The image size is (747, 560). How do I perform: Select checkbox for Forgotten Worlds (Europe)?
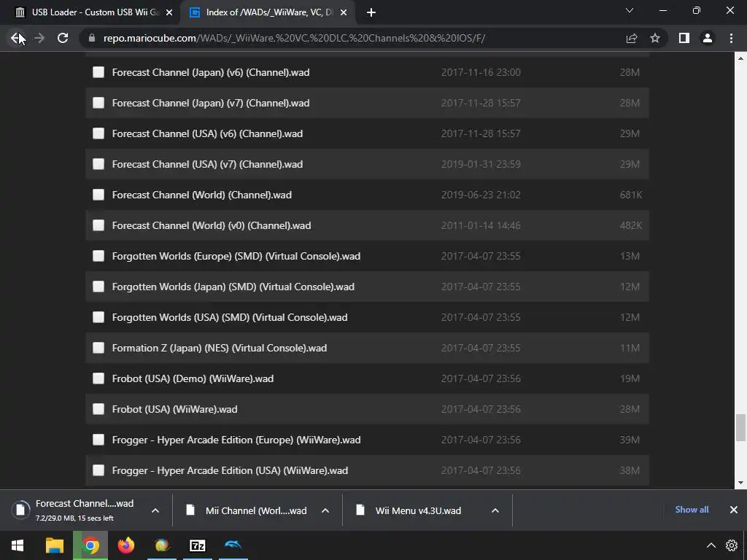tap(98, 256)
